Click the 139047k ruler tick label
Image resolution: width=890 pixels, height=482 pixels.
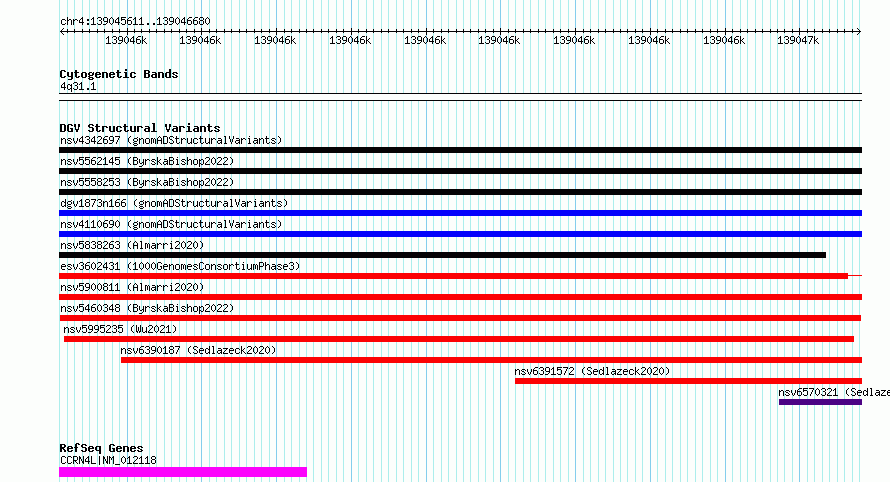798,40
